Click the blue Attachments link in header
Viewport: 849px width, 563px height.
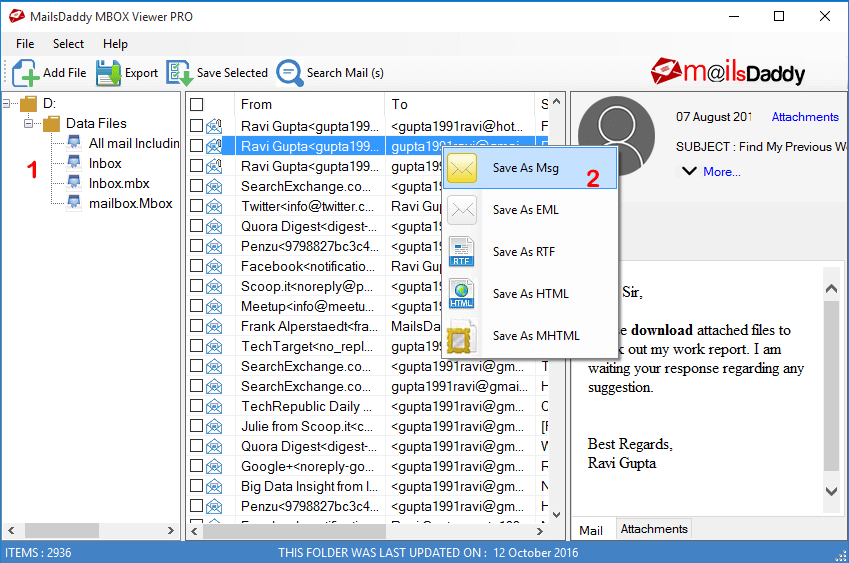pyautogui.click(x=805, y=117)
